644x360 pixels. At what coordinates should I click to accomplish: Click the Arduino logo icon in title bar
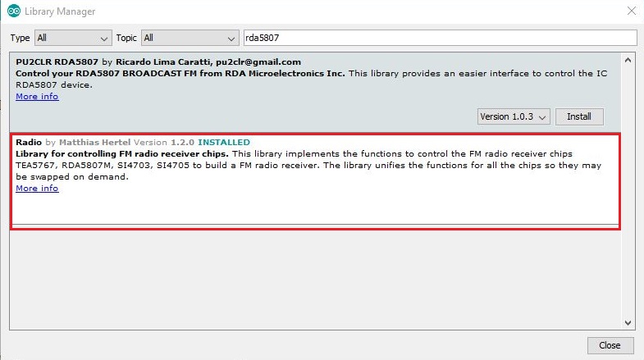pyautogui.click(x=14, y=11)
